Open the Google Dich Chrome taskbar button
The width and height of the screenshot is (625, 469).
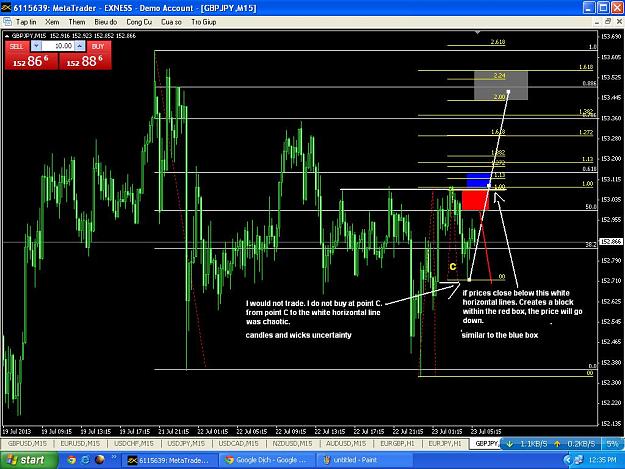266,460
